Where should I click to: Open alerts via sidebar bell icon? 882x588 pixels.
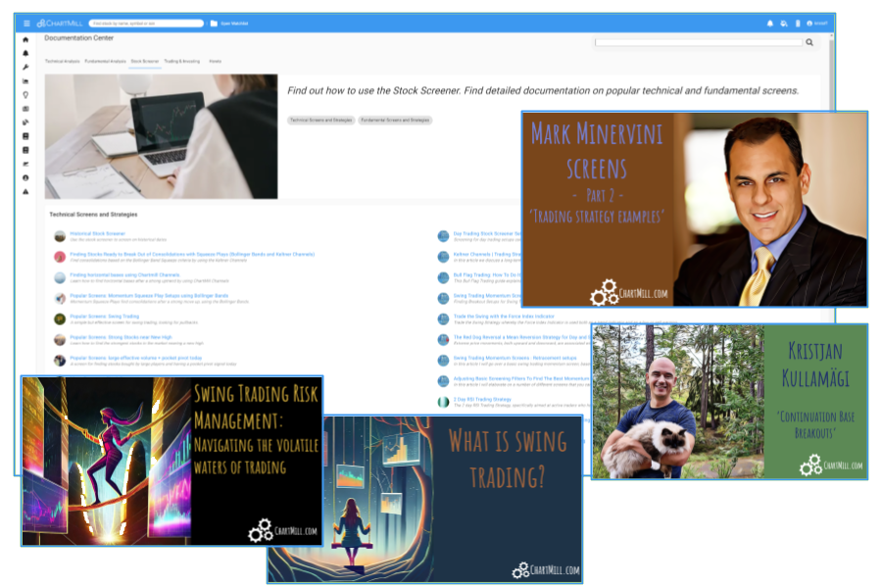(x=25, y=53)
